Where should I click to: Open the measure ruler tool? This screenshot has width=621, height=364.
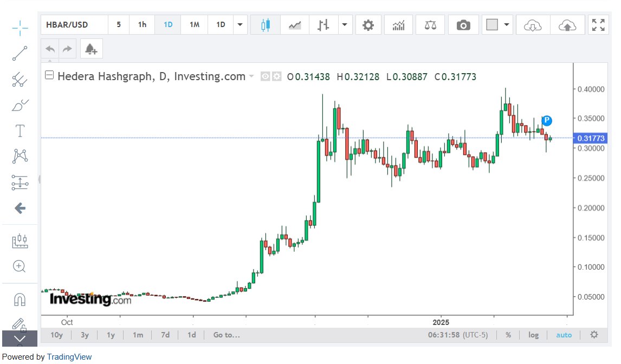pos(20,240)
